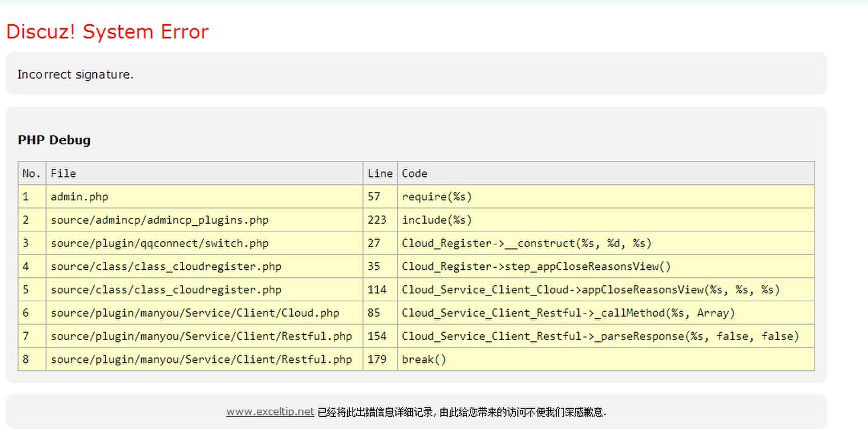Click line number 179 cell
This screenshot has width=868, height=432.
(x=380, y=359)
